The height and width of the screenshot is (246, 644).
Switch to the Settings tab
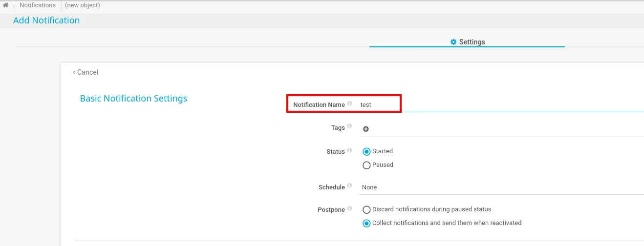coord(467,42)
